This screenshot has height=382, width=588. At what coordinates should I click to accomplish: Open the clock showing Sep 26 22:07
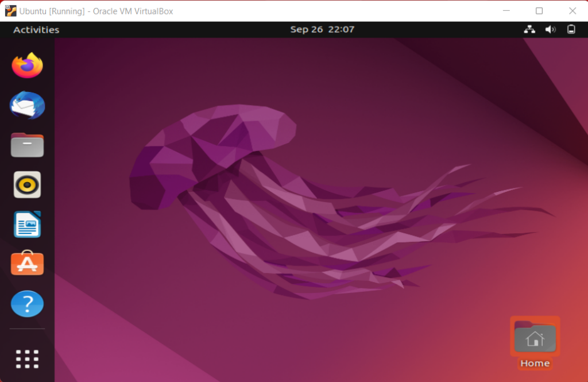pyautogui.click(x=322, y=30)
